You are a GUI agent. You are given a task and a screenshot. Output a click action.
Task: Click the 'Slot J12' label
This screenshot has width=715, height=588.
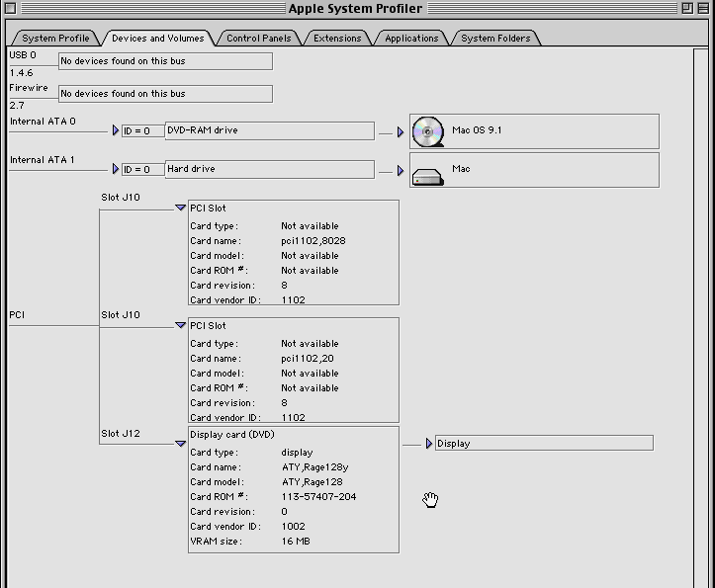(x=121, y=434)
